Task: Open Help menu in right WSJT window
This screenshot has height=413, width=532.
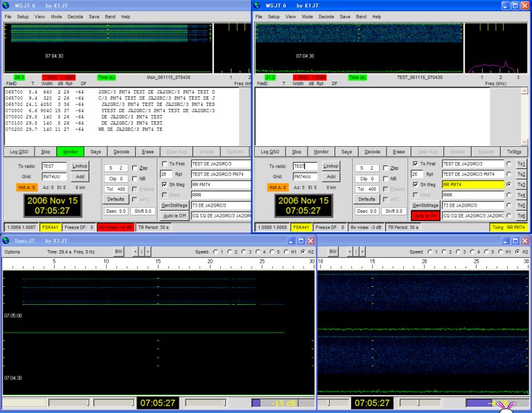Action: (377, 17)
